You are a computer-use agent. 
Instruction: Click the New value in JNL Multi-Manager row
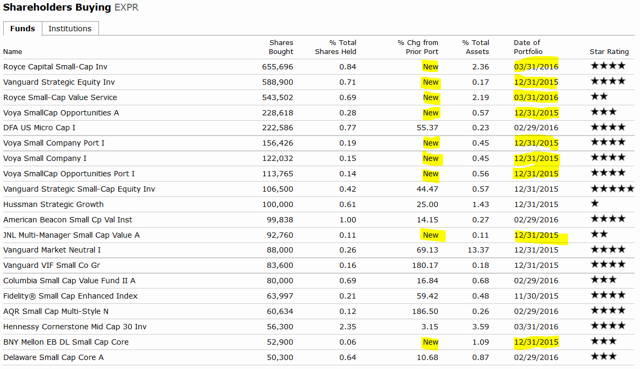pyautogui.click(x=431, y=235)
